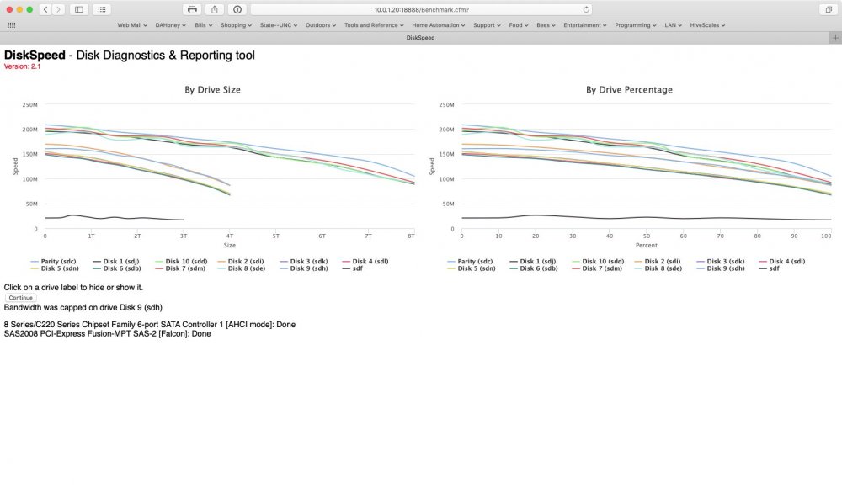Click the By Drive Percentage chart title
The width and height of the screenshot is (842, 504).
(x=629, y=90)
